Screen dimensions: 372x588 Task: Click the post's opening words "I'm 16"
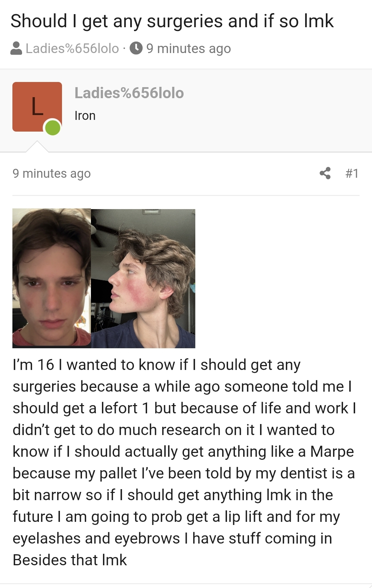[33, 364]
